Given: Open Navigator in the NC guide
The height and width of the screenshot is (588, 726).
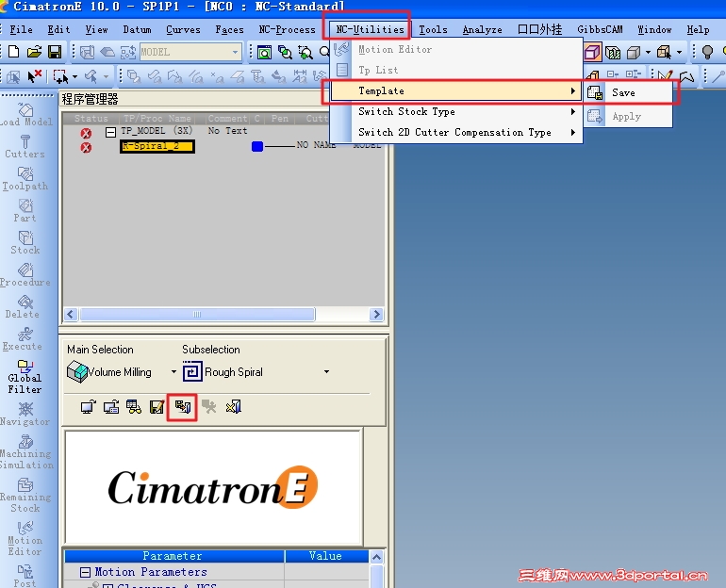Looking at the screenshot, I should (25, 414).
